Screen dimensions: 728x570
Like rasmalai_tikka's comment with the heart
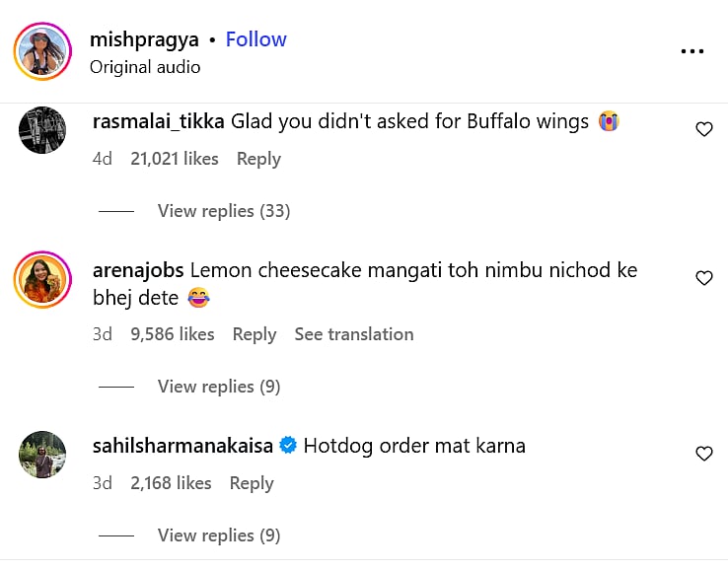click(x=704, y=129)
